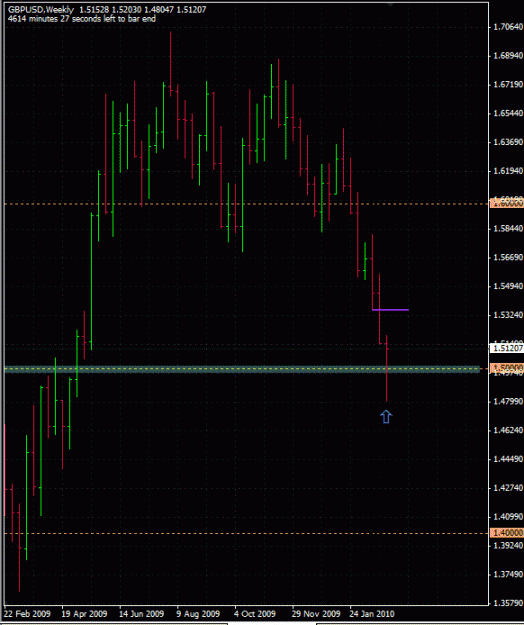Viewport: 524px width, 625px height.
Task: Click the 1.40990 price scale value
Action: pos(508,517)
